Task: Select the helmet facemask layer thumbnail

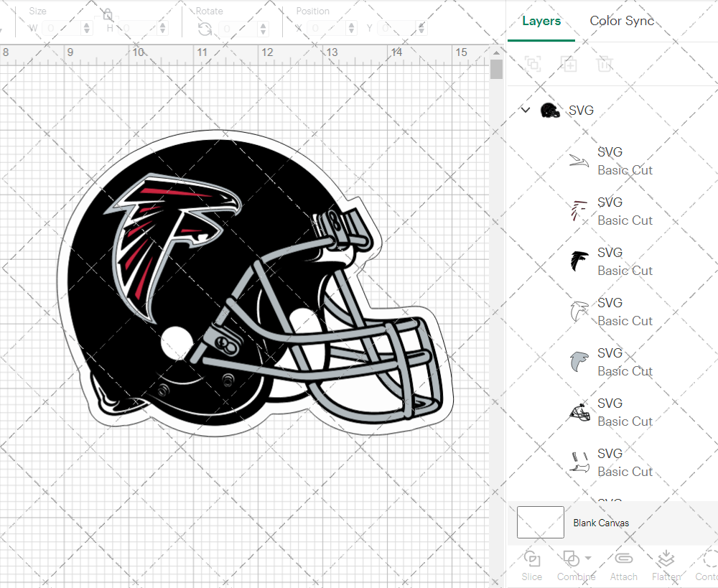Action: point(579,412)
